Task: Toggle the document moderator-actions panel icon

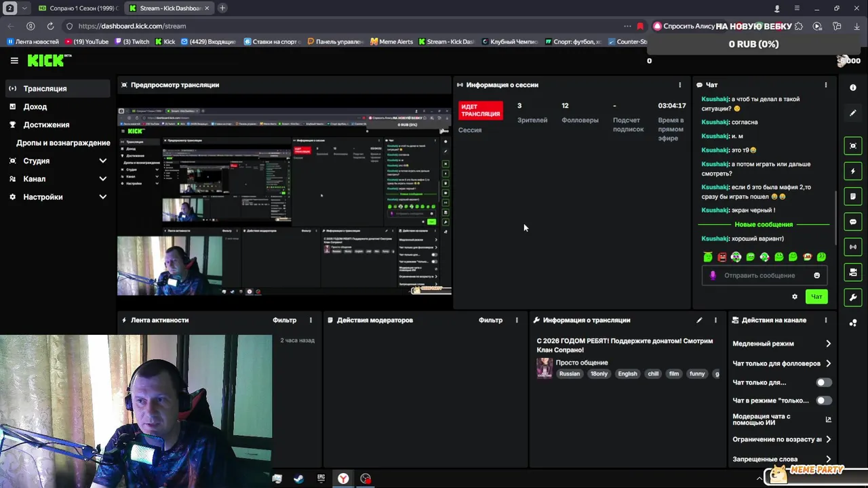Action: (853, 196)
